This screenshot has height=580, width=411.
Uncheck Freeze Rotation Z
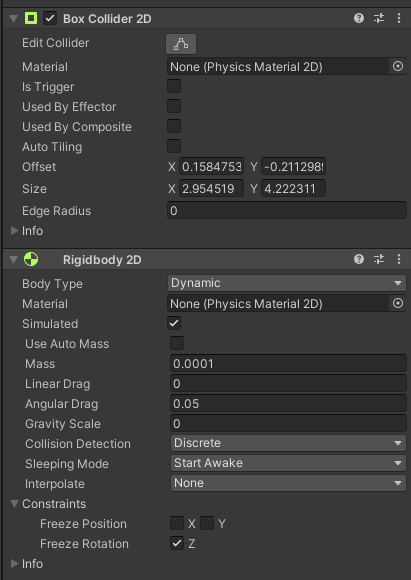[177, 543]
